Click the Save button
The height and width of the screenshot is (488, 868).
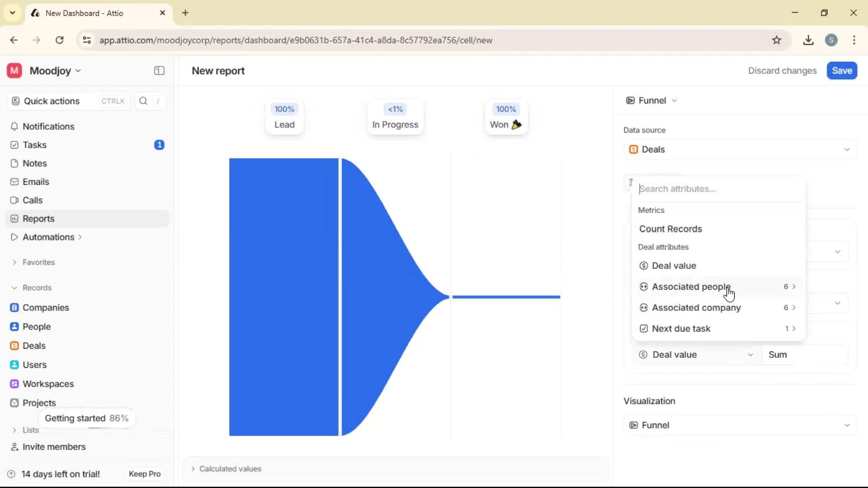(x=841, y=70)
